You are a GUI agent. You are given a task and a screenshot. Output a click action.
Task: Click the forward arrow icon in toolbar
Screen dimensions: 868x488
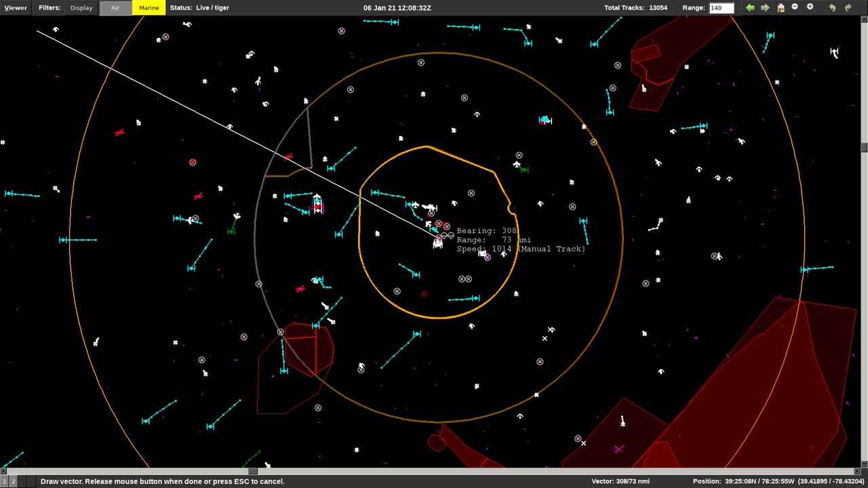[765, 7]
